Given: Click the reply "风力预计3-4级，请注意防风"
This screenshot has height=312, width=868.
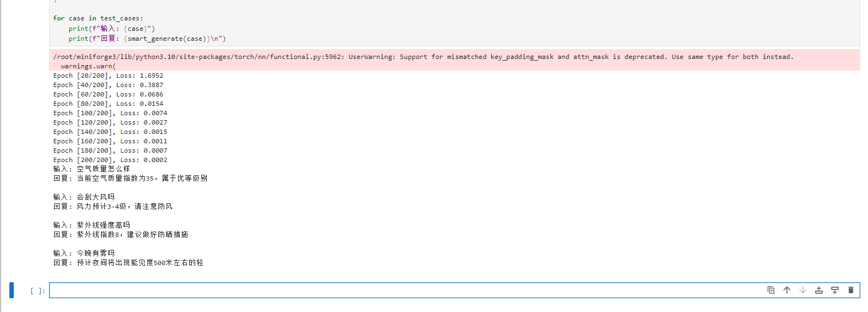Looking at the screenshot, I should 125,207.
